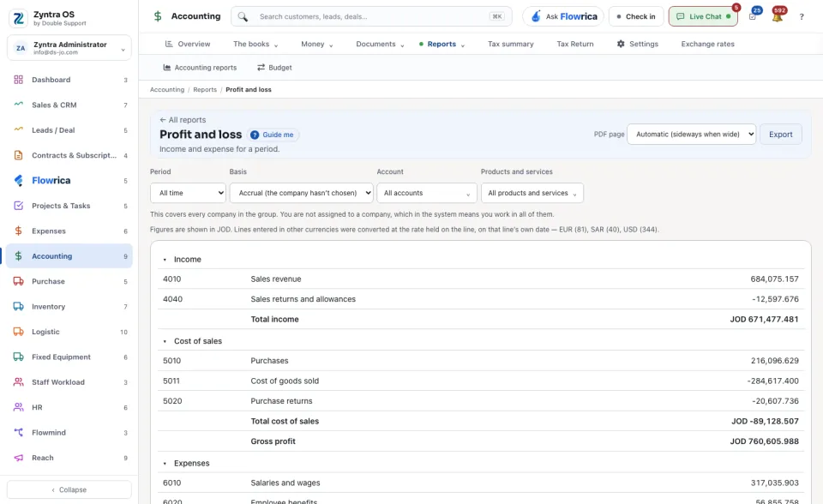Open The books menu
823x504 pixels.
click(255, 44)
